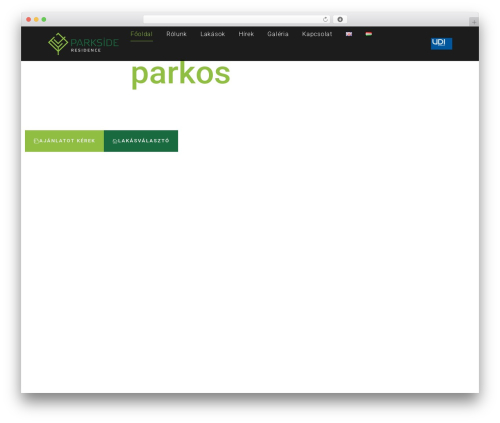
Task: Go to the Lakások page
Action: click(213, 34)
